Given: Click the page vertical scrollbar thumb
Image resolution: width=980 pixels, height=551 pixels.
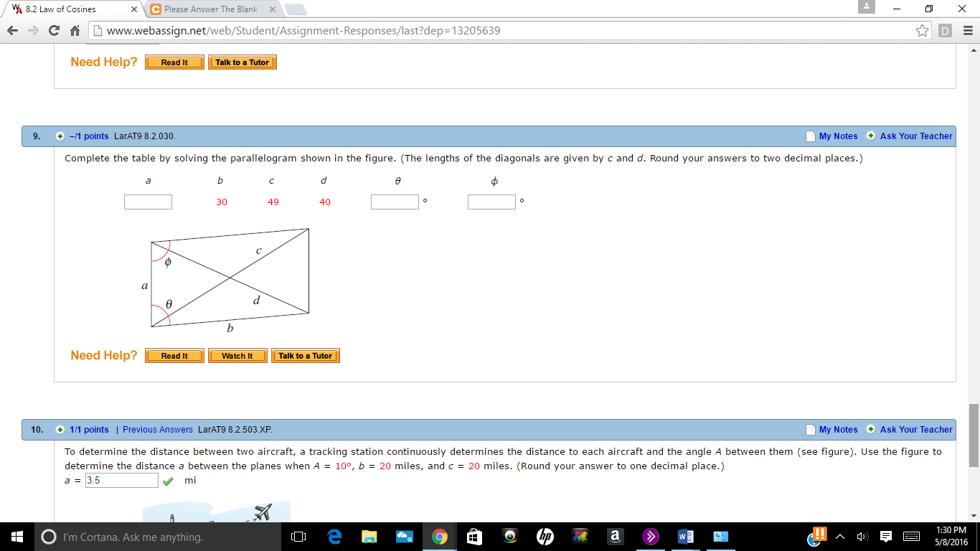Looking at the screenshot, I should point(974,435).
